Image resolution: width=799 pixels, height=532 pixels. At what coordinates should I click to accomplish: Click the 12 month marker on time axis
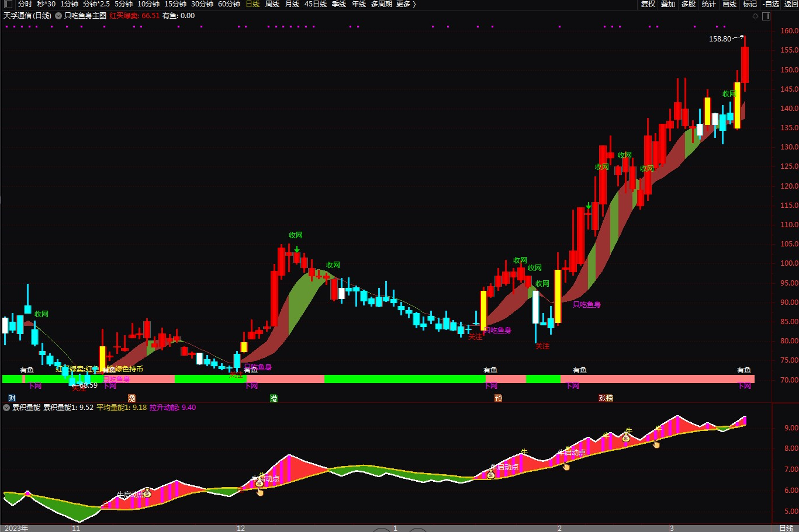[x=241, y=528]
